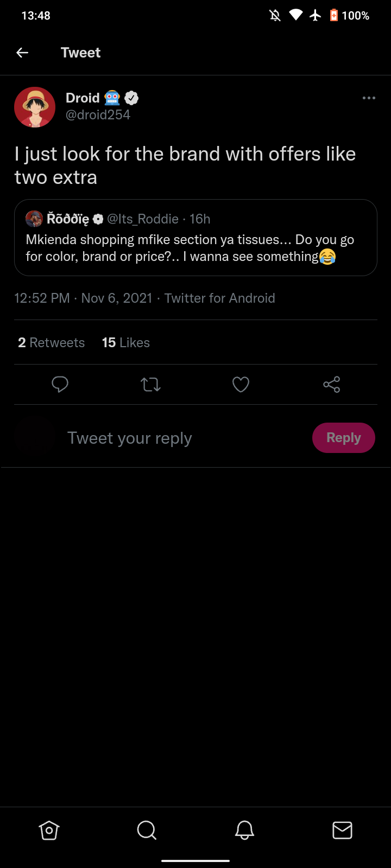
Task: Open Droid's profile picture
Action: [x=35, y=107]
